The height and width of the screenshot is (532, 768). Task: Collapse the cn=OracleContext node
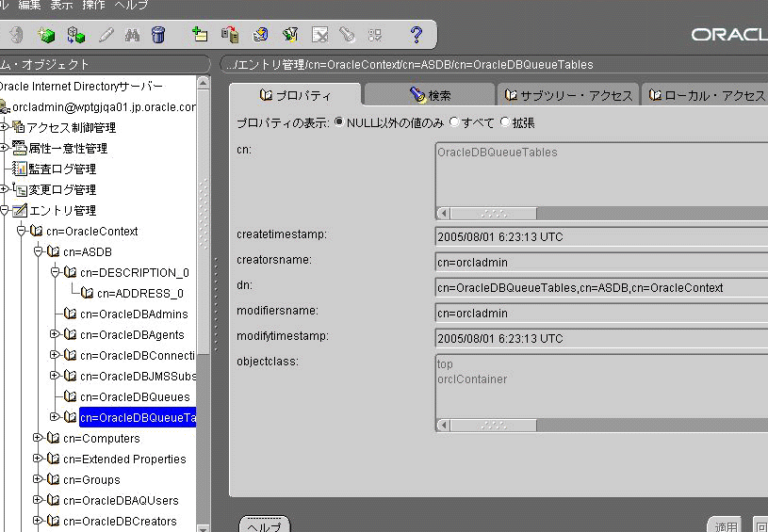[x=21, y=231]
